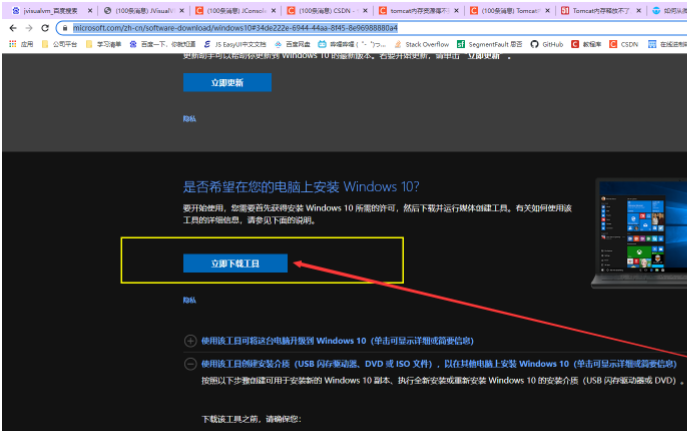Open the SegmentFault 思否 bookmark
Image resolution: width=687 pixels, height=431 pixels.
489,44
